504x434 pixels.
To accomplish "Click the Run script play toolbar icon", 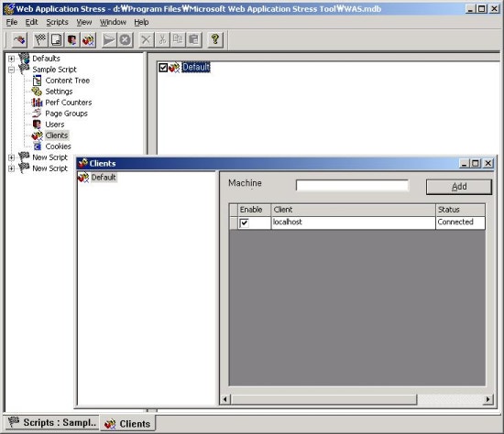I will 109,40.
